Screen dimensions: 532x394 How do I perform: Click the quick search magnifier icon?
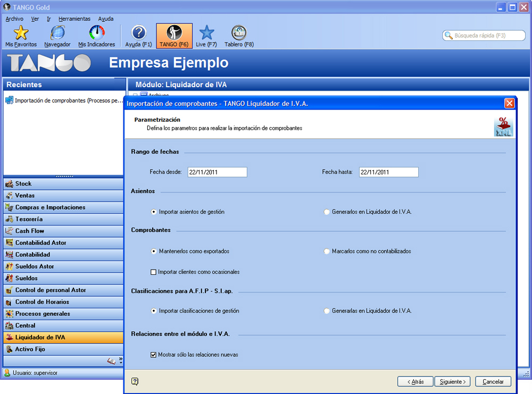448,35
